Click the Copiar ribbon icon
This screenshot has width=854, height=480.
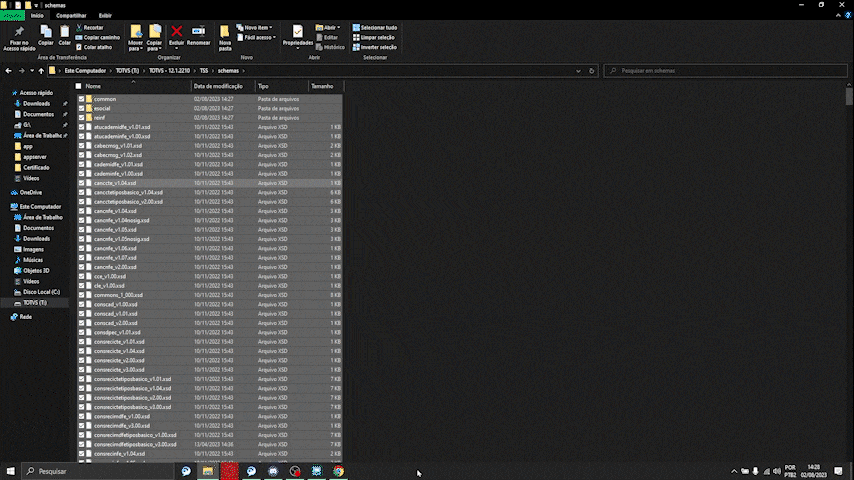46,36
